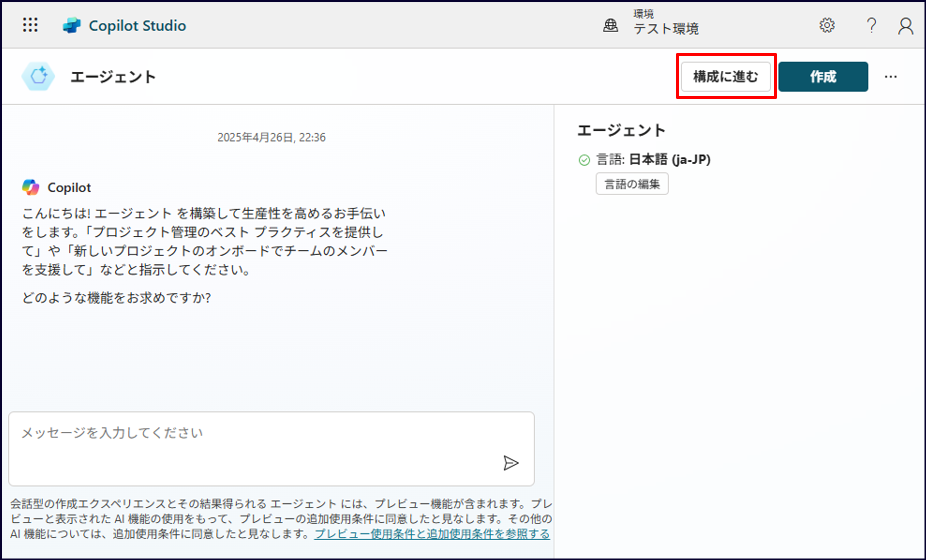Click the green language check status icon

[584, 160]
